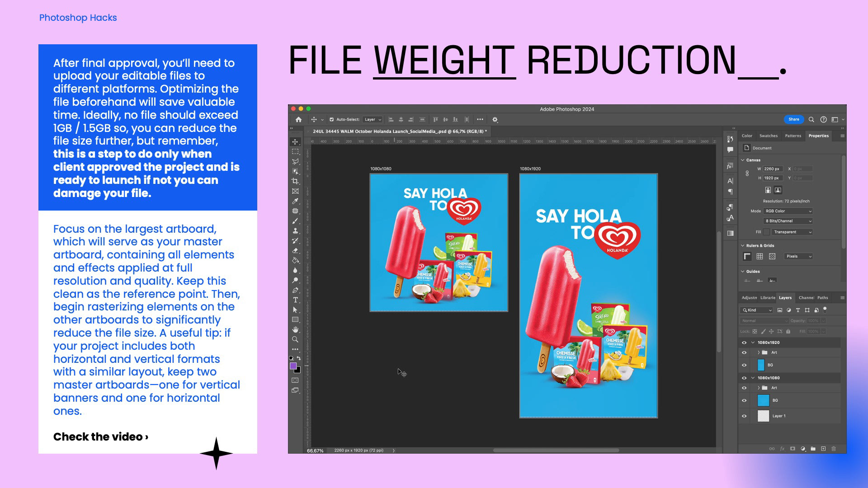Screen dimensions: 868x488
Task: Toggle the Auto-Select checkbox
Action: pyautogui.click(x=331, y=120)
